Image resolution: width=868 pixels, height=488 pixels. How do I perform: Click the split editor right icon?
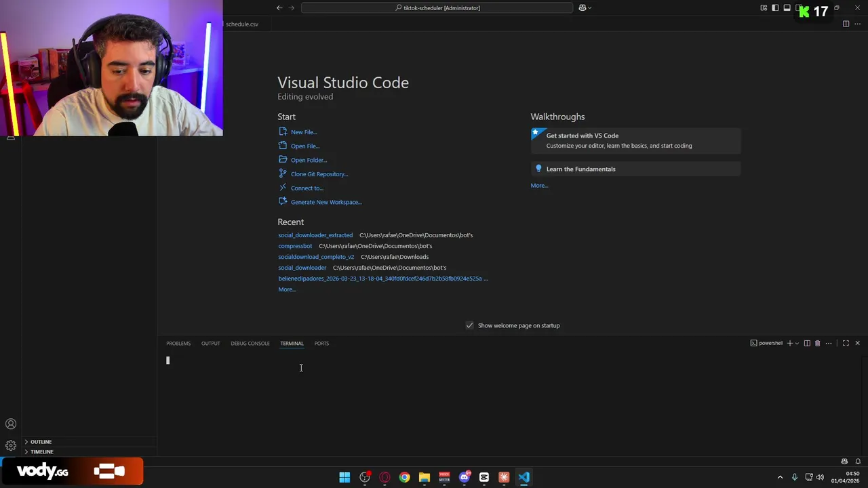coord(846,24)
